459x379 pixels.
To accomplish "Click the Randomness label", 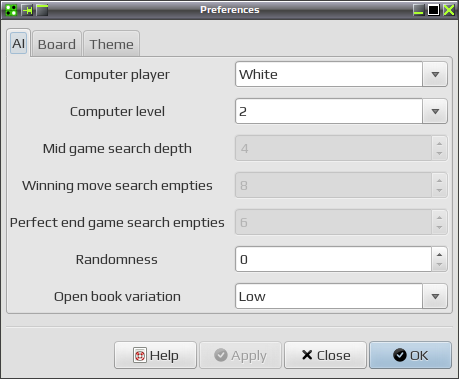I will (x=117, y=260).
